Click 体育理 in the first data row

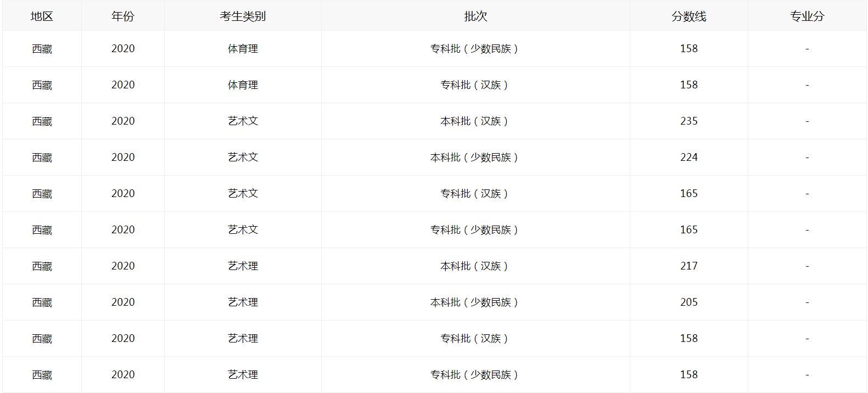pyautogui.click(x=243, y=49)
